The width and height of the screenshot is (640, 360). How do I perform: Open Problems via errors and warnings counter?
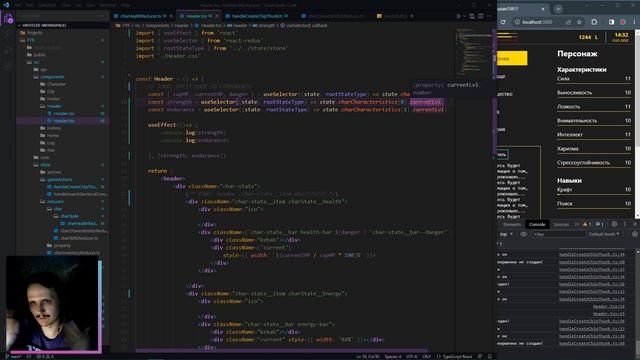(x=45, y=357)
